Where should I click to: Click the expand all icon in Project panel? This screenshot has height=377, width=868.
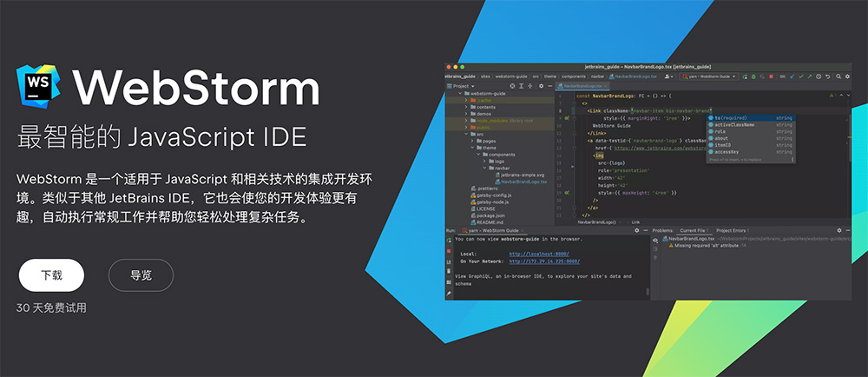coord(522,86)
